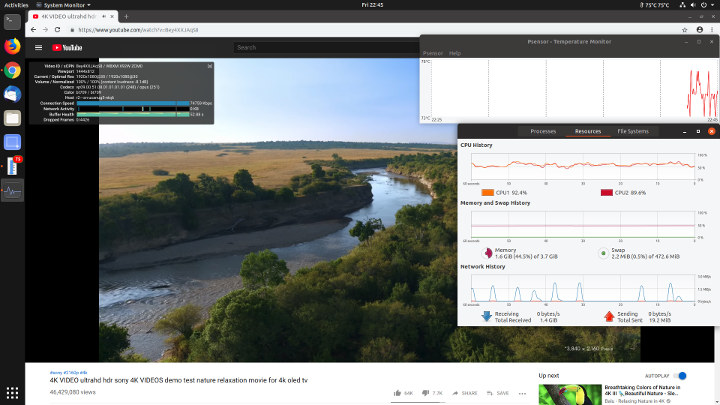Open System Monitor icon in the dock
This screenshot has height=405, width=720.
[12, 191]
